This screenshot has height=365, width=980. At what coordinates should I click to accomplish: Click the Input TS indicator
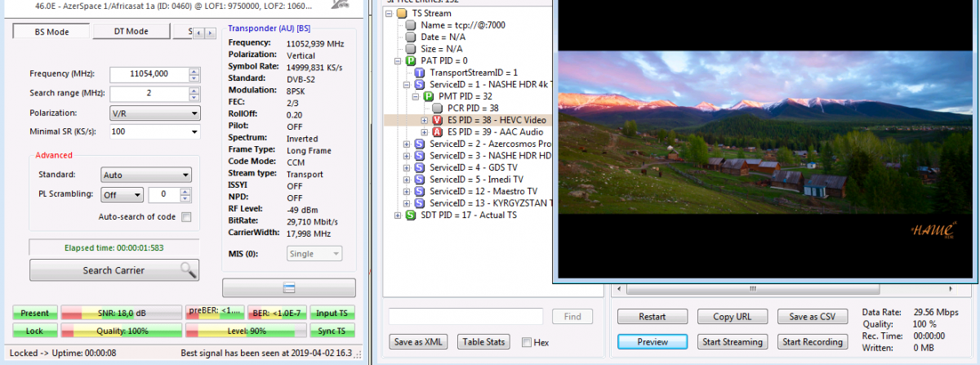click(x=332, y=313)
